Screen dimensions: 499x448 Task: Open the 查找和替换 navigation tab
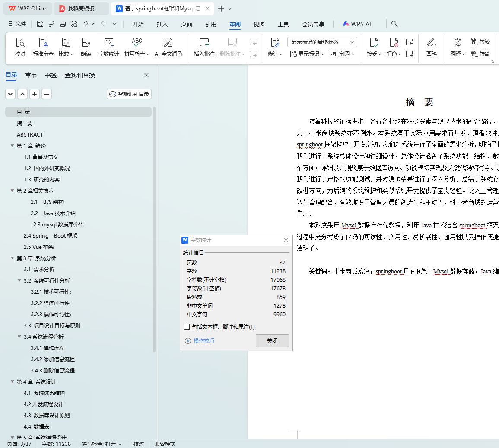(x=80, y=75)
